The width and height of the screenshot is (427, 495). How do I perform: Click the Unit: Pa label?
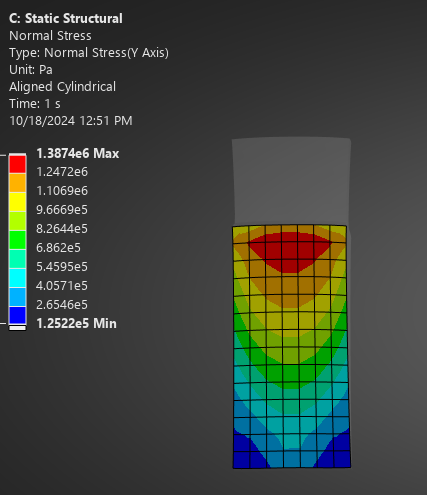click(x=31, y=70)
